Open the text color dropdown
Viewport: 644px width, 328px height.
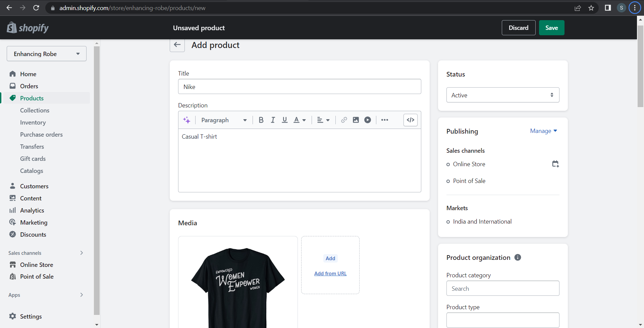[x=300, y=120]
